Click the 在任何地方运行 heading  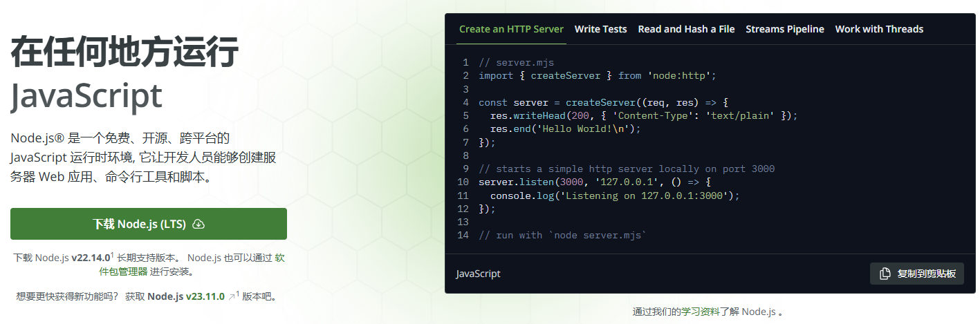tap(124, 53)
